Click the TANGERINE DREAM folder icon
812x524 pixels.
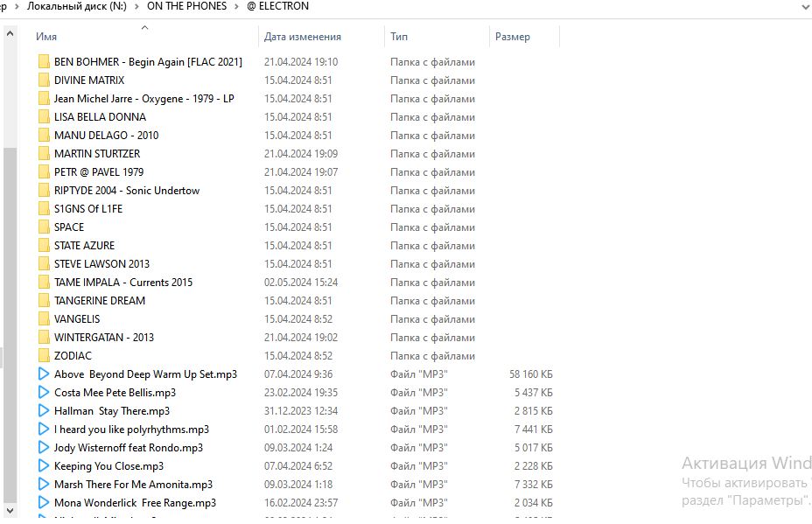(44, 301)
